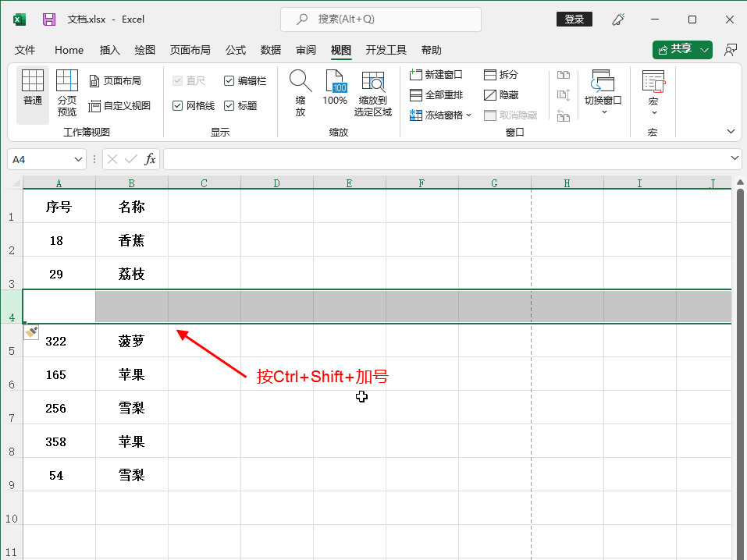Click the search box (搜索)
Viewport: 747px width, 560px height.
coord(381,19)
